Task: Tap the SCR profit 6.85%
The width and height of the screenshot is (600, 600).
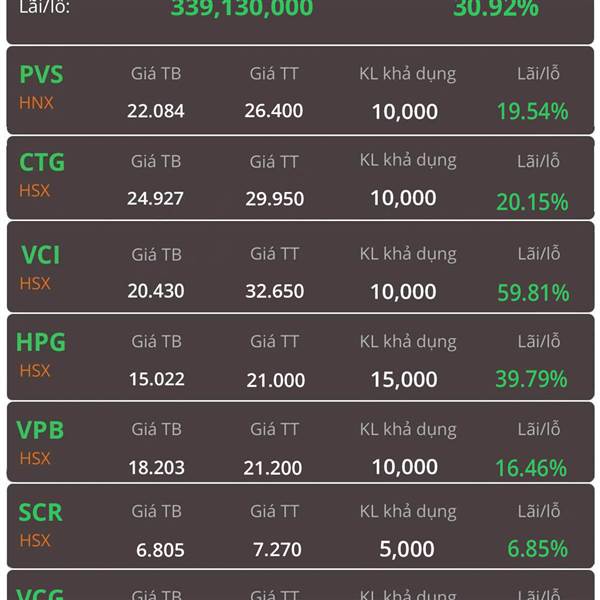Action: point(537,549)
